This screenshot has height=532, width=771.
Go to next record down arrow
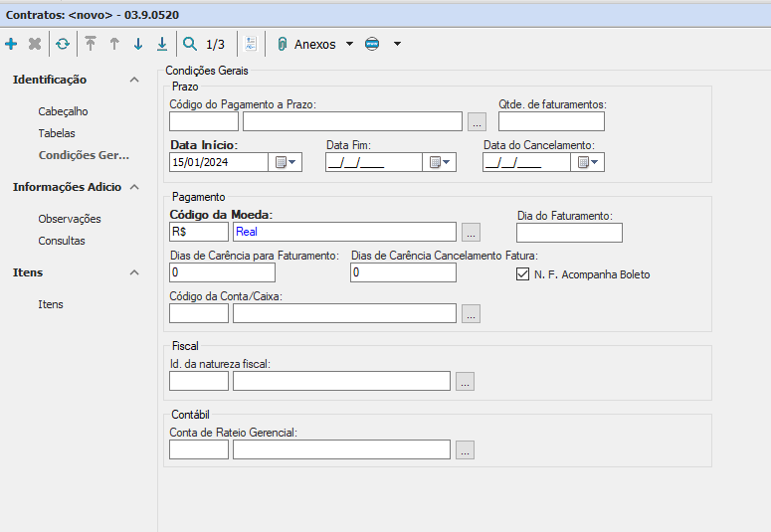pyautogui.click(x=138, y=44)
